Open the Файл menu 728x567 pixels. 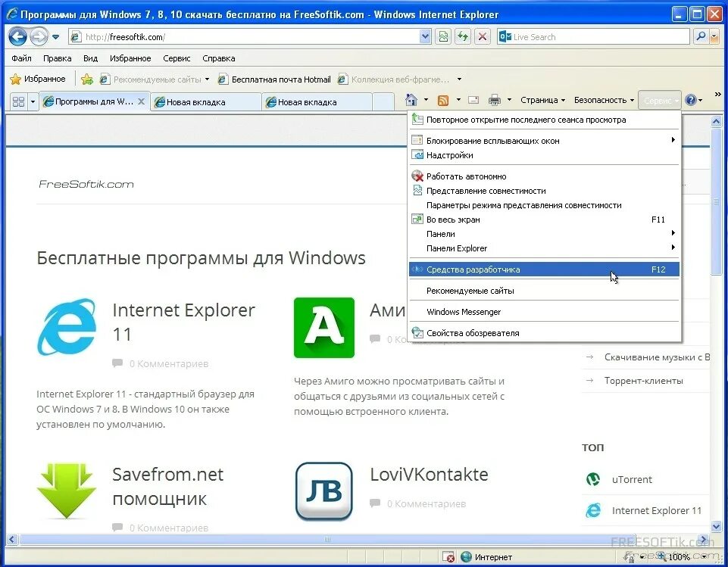[x=21, y=58]
